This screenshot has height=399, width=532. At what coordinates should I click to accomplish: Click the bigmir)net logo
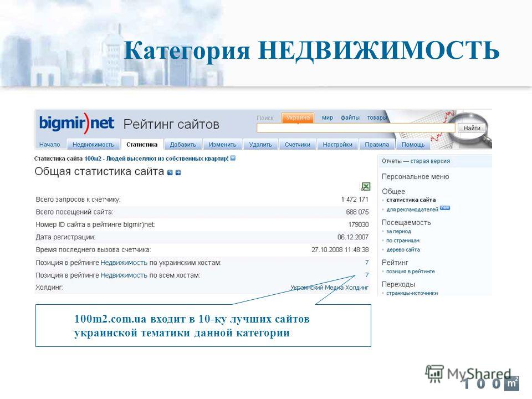pyautogui.click(x=76, y=123)
